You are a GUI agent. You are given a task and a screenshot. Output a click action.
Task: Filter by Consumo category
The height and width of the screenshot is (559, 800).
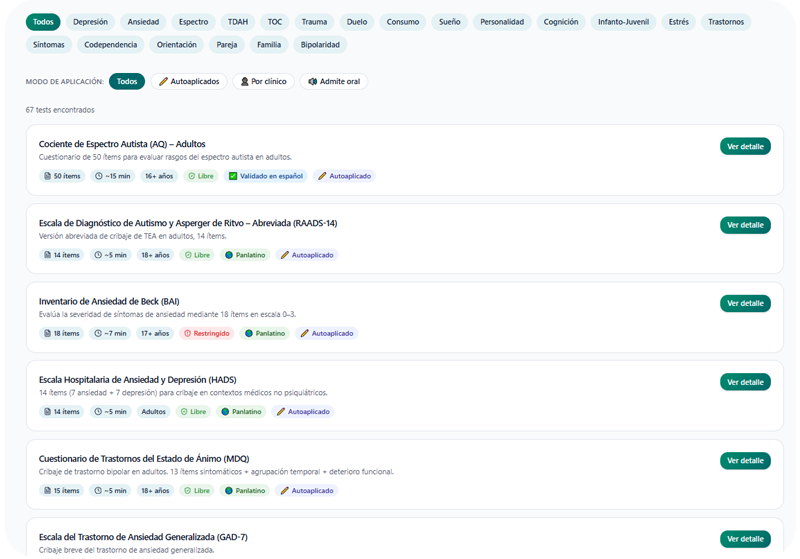point(403,22)
